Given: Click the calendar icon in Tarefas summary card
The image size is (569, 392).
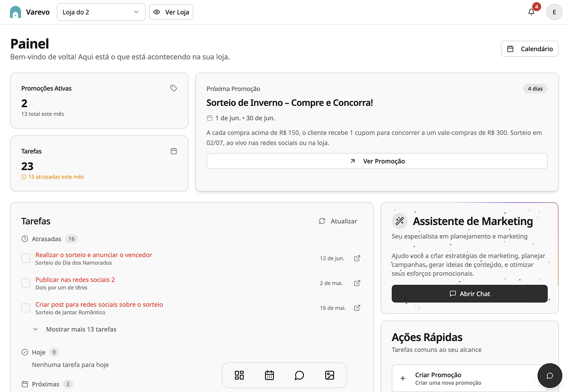Looking at the screenshot, I should pos(174,151).
